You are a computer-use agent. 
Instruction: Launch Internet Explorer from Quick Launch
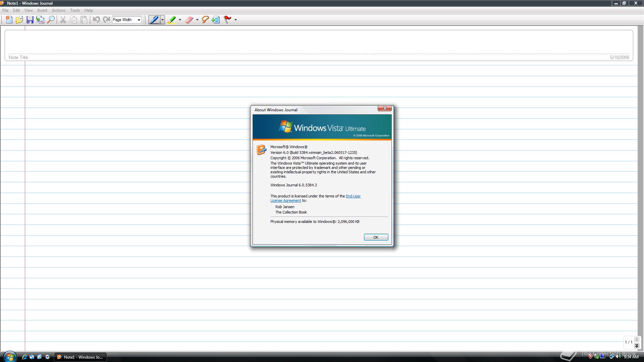(x=24, y=357)
